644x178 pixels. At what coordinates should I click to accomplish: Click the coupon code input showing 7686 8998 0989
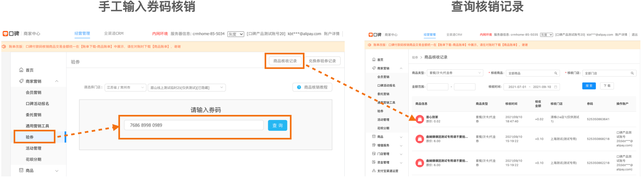coord(194,125)
